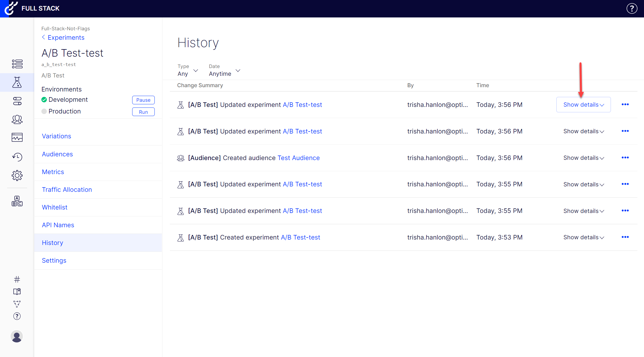
Task: Open the user profile avatar
Action: coord(17,336)
